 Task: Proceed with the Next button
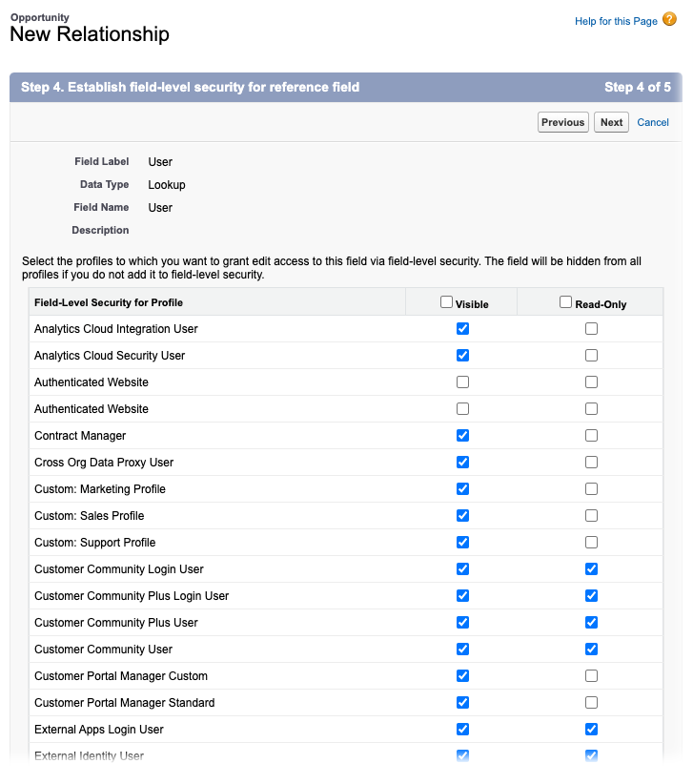click(x=611, y=122)
